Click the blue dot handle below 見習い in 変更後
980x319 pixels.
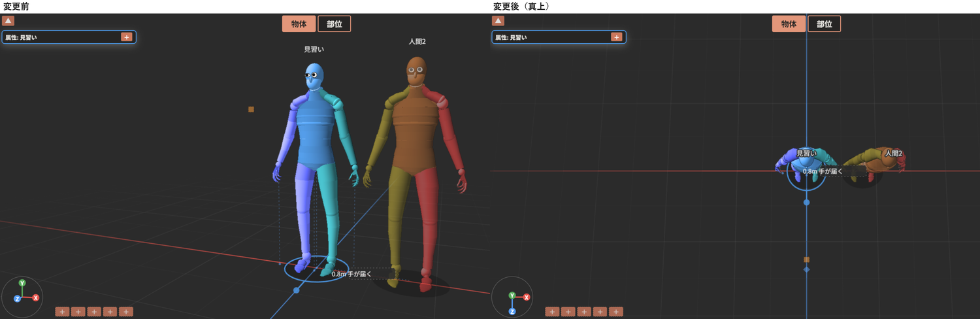(806, 202)
